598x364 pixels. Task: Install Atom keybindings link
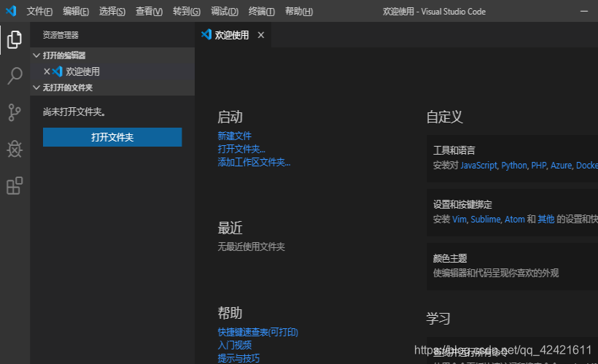pyautogui.click(x=514, y=220)
